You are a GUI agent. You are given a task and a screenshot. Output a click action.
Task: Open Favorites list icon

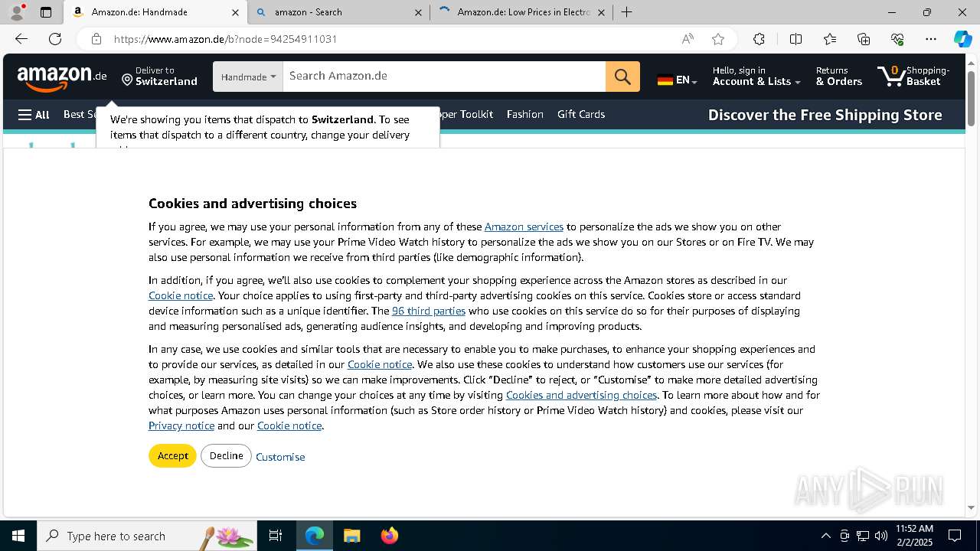[830, 39]
